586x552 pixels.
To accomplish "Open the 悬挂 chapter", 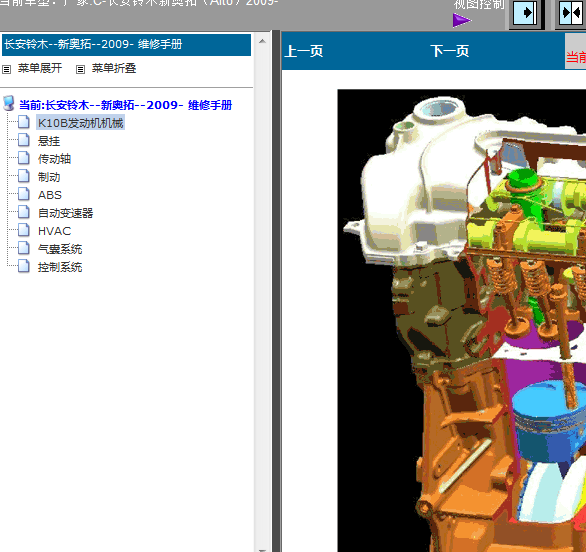I will 49,141.
